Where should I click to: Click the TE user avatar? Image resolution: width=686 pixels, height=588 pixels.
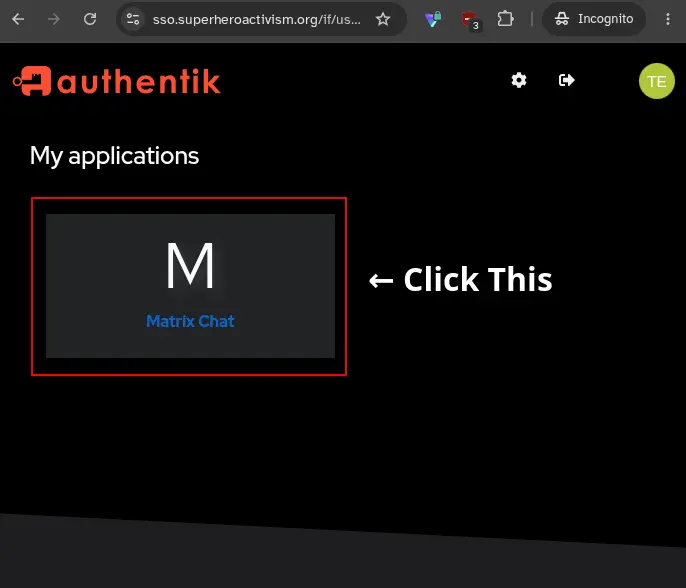click(657, 81)
